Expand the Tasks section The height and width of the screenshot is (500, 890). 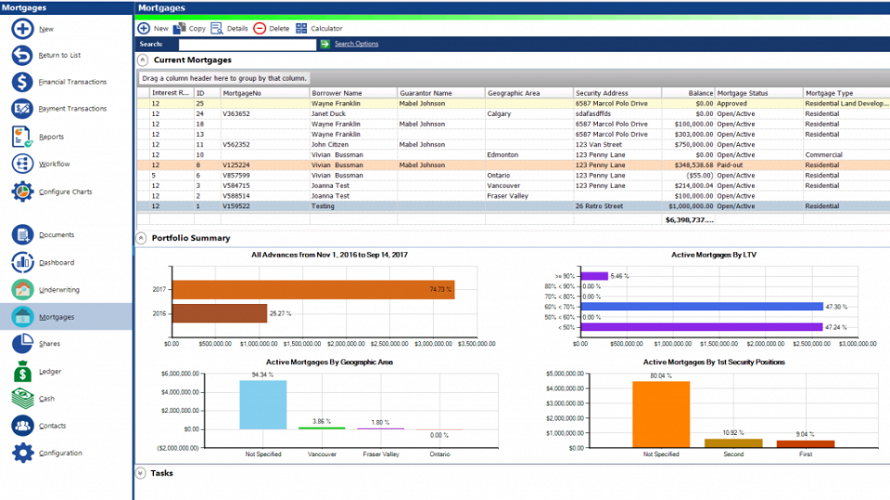(x=141, y=473)
